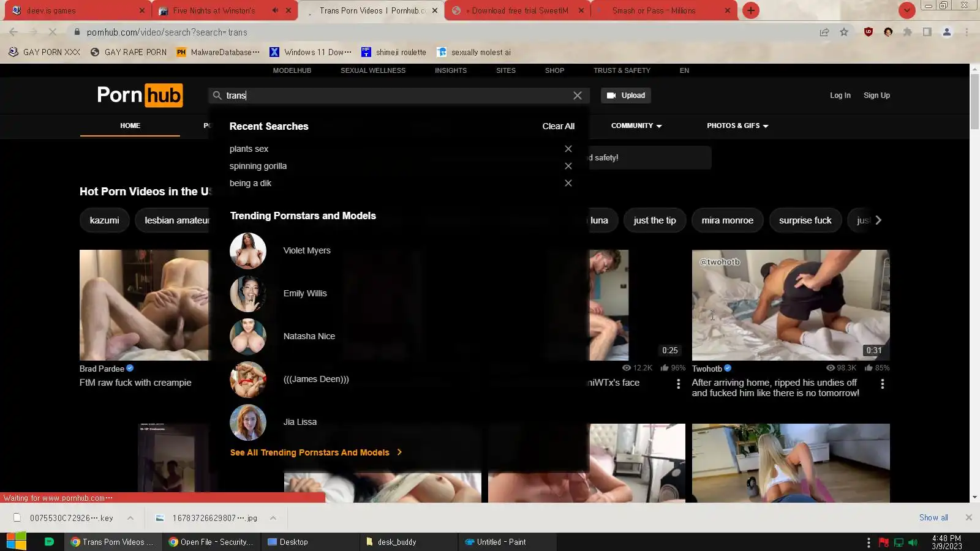Image resolution: width=980 pixels, height=551 pixels.
Task: Open the EN language selector
Action: (x=684, y=70)
